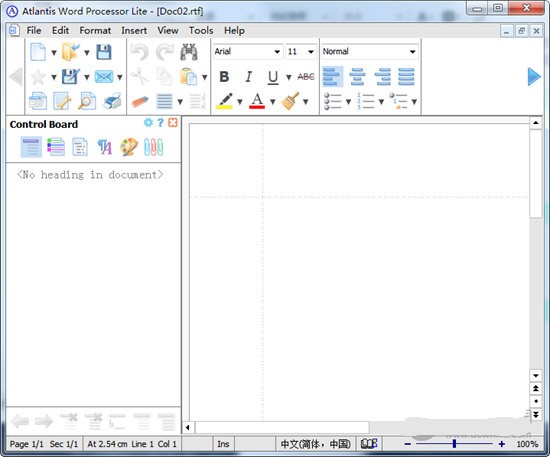Image resolution: width=550 pixels, height=457 pixels.
Task: Expand the underline style dropdown arrow
Action: click(x=288, y=77)
